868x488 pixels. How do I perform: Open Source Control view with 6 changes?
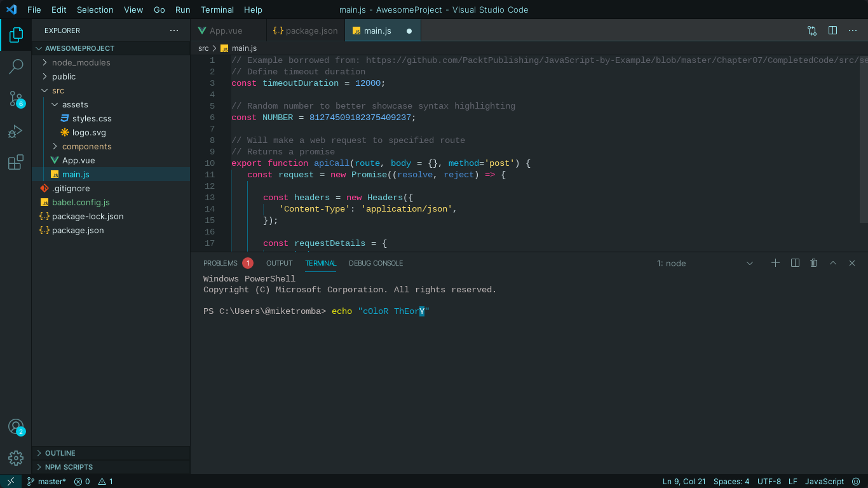(x=16, y=98)
